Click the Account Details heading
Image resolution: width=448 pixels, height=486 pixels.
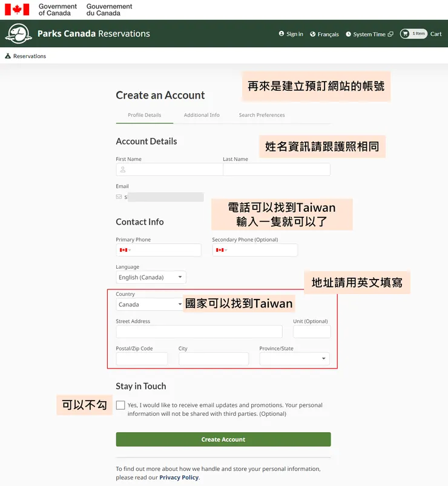pos(147,142)
